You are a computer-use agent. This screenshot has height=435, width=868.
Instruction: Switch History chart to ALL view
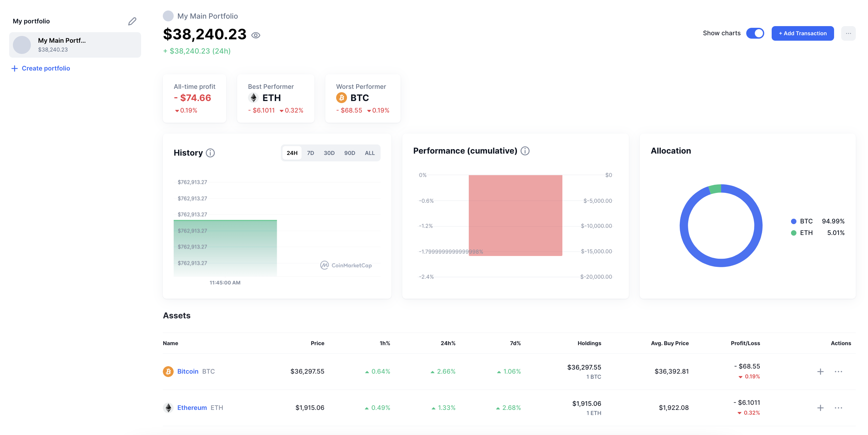tap(369, 153)
